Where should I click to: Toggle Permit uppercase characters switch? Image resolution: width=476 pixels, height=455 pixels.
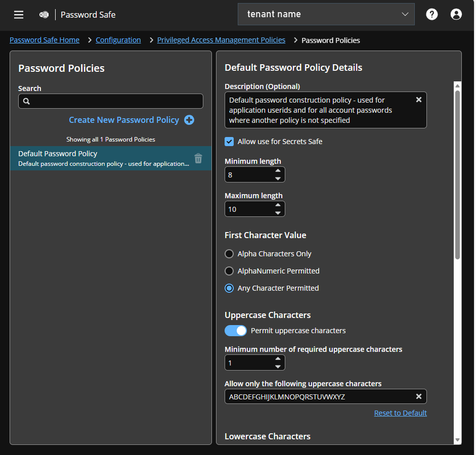[236, 331]
